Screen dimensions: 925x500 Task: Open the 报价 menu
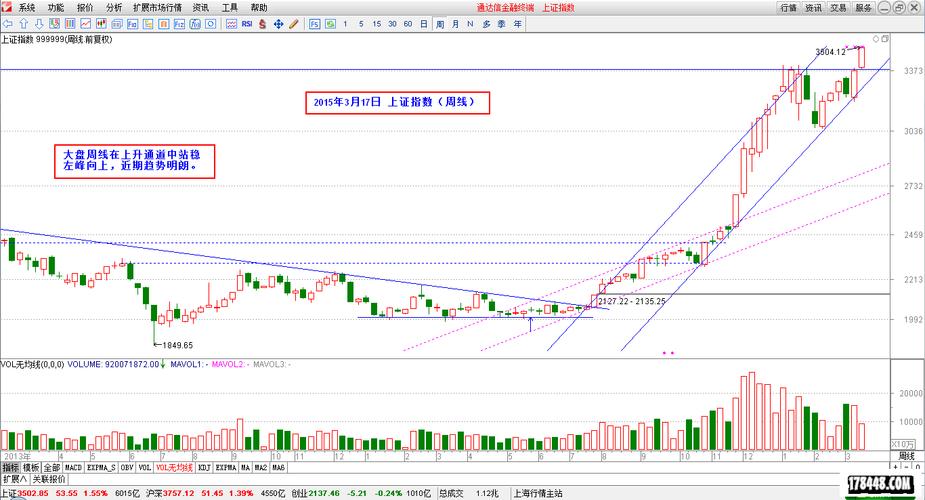click(x=85, y=8)
